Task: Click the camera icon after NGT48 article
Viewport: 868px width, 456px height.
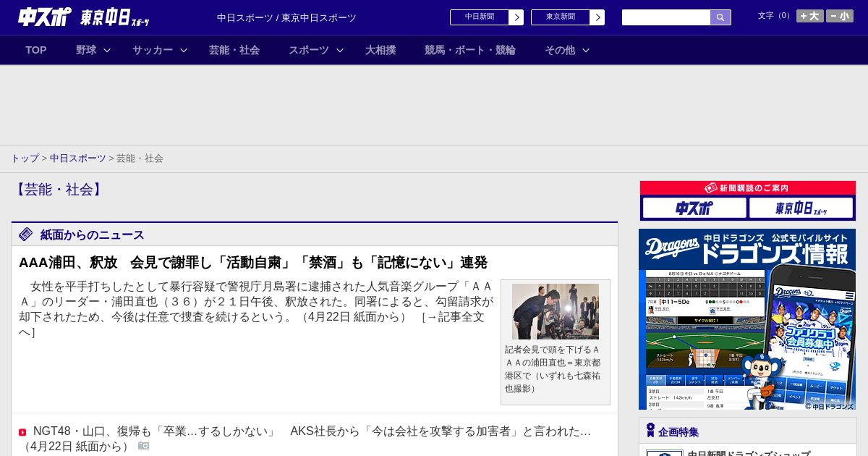Action: [144, 446]
